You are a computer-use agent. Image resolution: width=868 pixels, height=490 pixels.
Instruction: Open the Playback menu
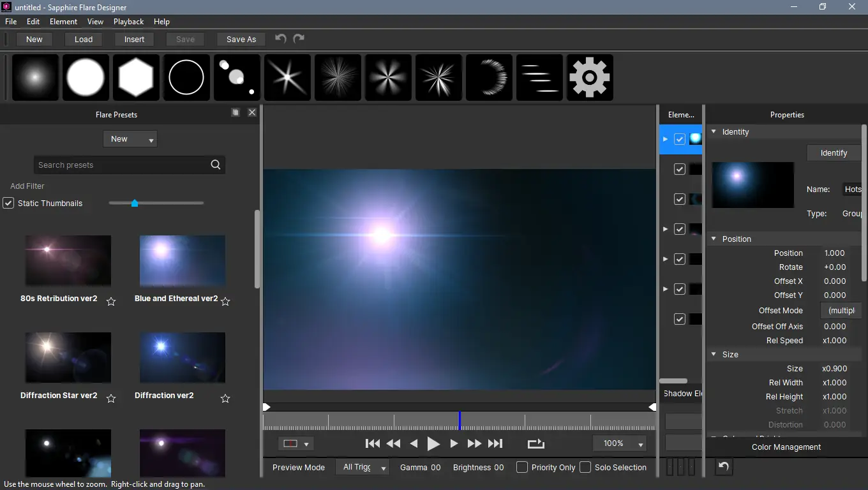128,21
